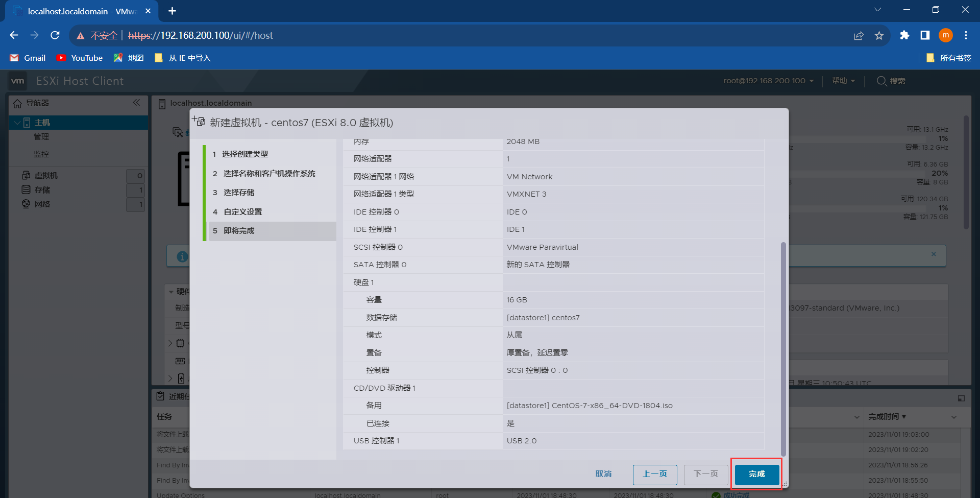Click the 任务 column header
Image resolution: width=980 pixels, height=498 pixels.
(x=164, y=417)
